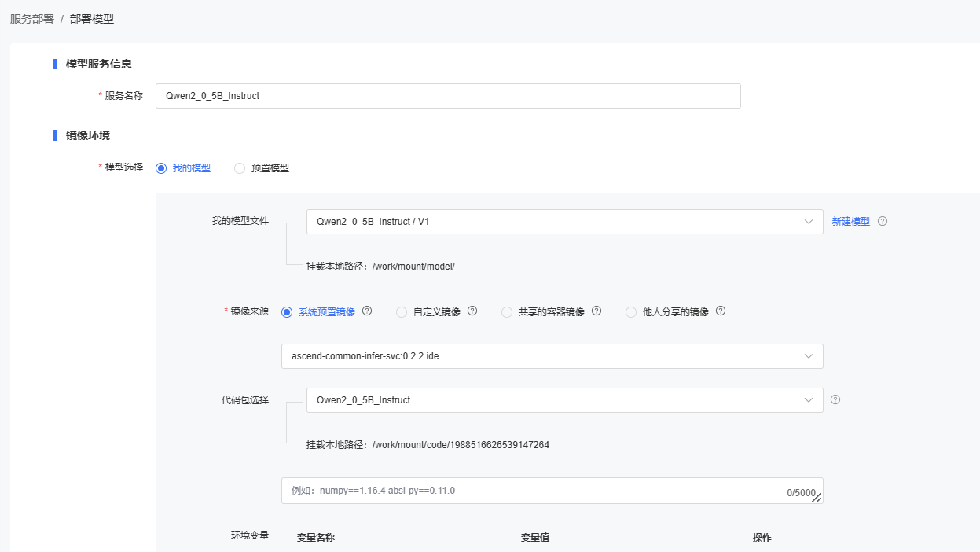This screenshot has width=980, height=552.
Task: Click help icon beside 自定义镜像
Action: click(472, 311)
